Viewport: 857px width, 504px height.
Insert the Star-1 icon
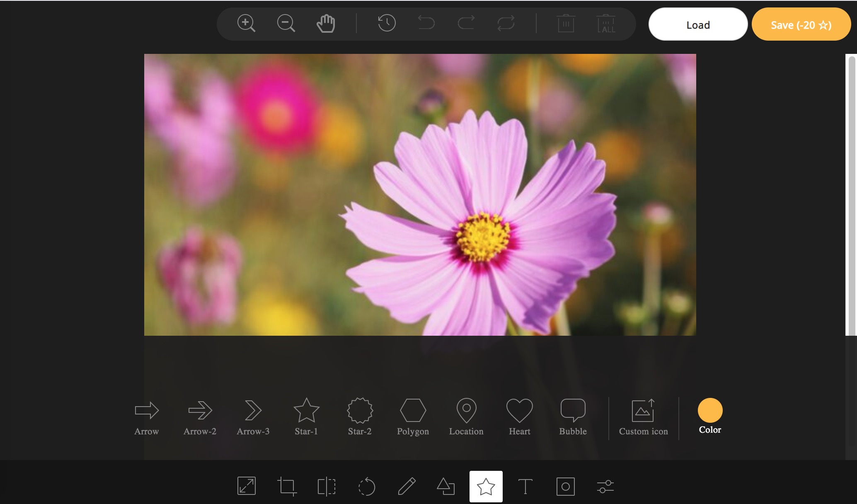tap(306, 417)
